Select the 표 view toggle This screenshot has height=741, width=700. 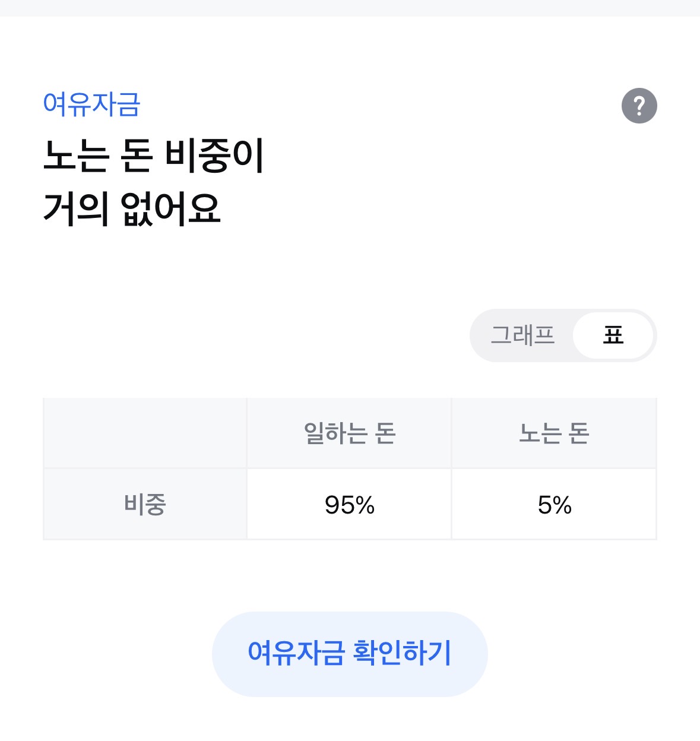[613, 335]
